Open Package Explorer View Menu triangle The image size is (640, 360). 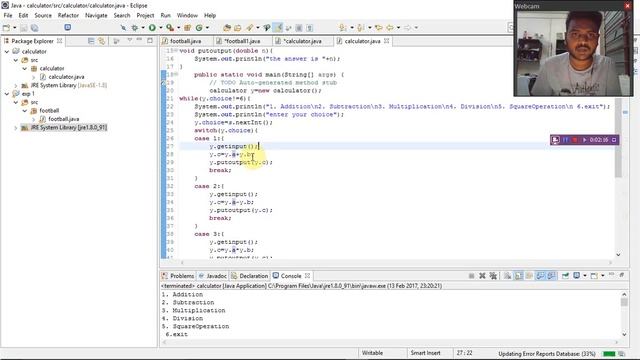130,40
